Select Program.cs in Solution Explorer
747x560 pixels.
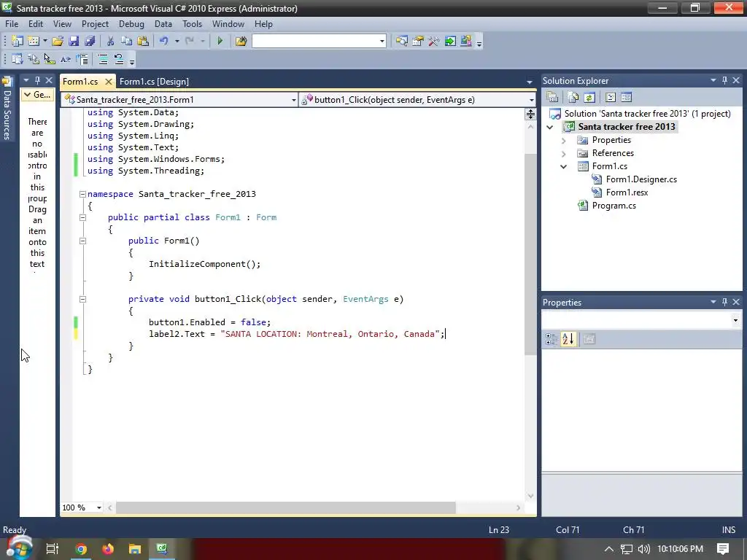[x=614, y=206]
